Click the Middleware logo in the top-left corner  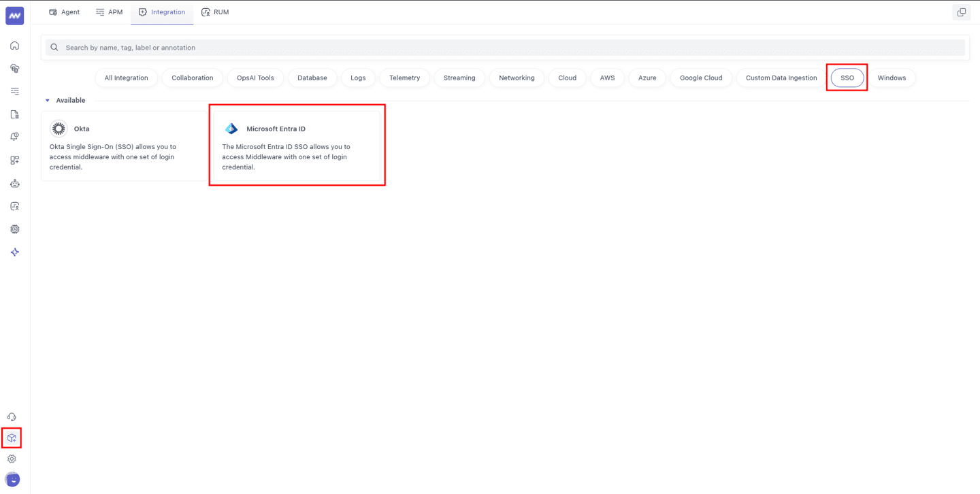(x=14, y=15)
